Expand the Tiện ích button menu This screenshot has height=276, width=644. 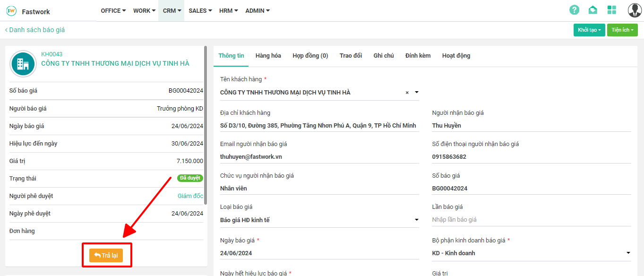622,30
